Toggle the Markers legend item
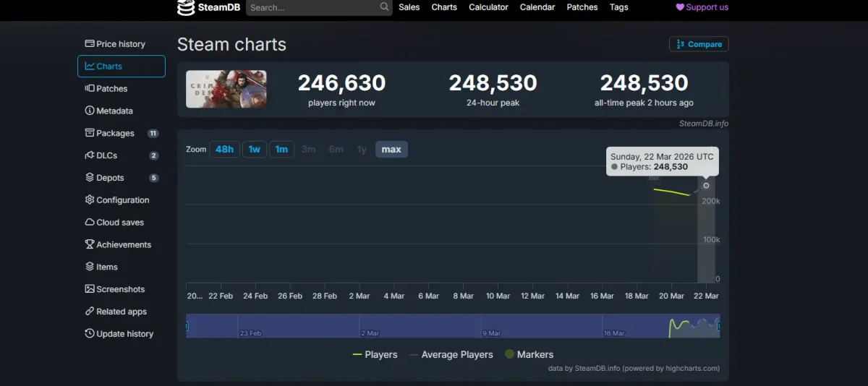This screenshot has height=386, width=868. point(529,354)
